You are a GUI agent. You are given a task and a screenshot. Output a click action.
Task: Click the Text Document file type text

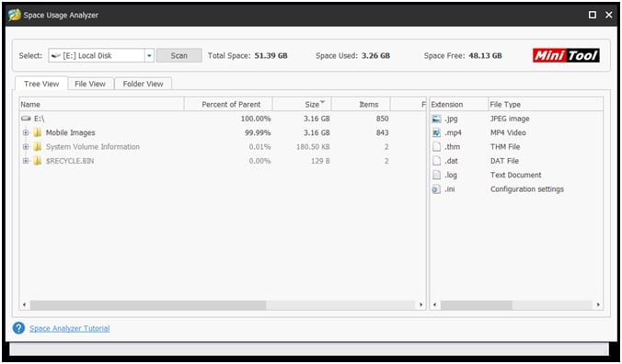[x=515, y=175]
